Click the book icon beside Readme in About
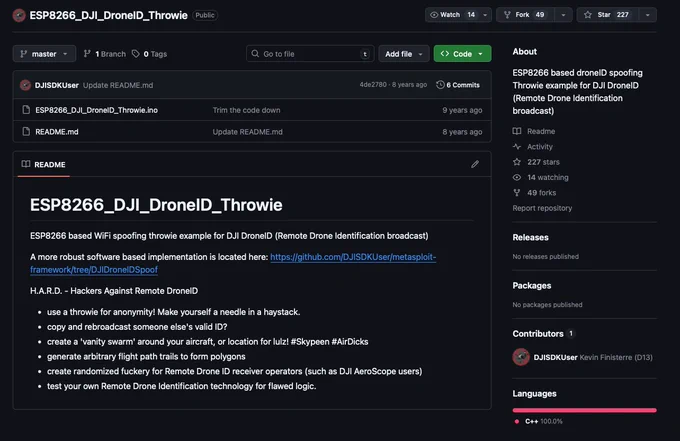 click(517, 131)
